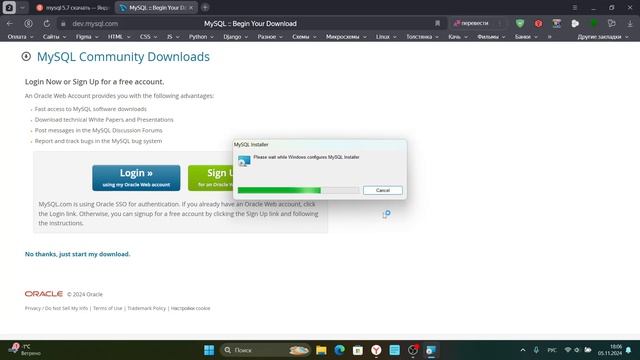Expand the Django bookmarks folder

(x=236, y=37)
